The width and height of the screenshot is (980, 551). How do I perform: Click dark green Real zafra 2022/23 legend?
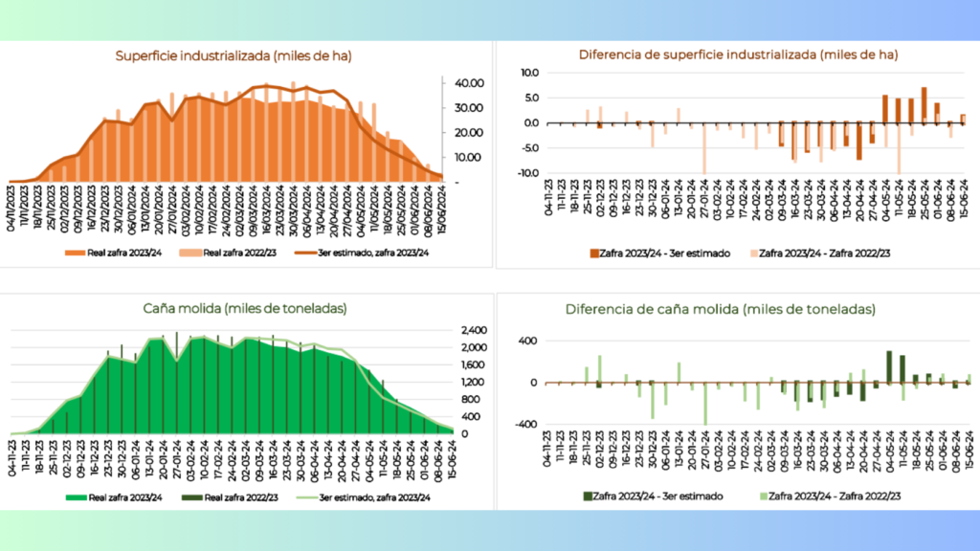coord(230,497)
